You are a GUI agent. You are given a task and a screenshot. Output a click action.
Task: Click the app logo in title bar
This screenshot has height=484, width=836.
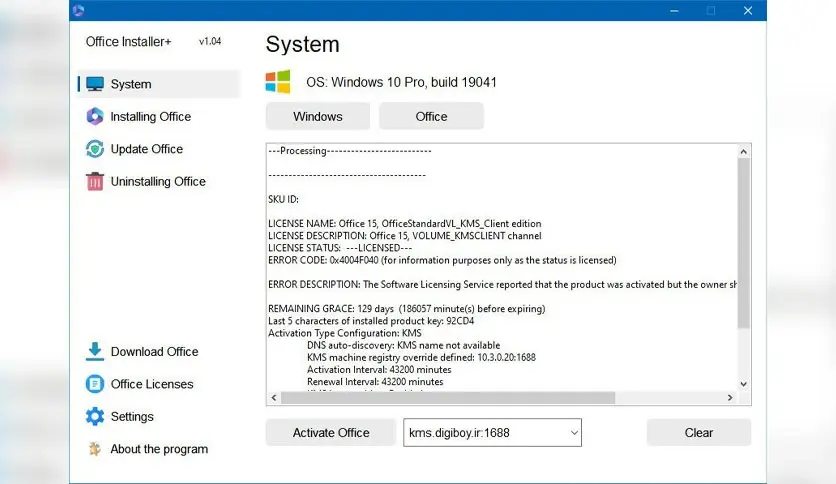tap(80, 11)
